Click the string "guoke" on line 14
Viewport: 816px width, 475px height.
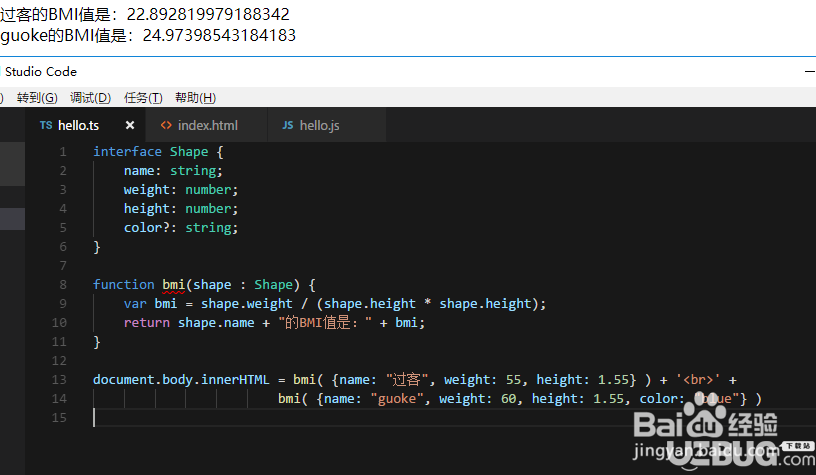coord(397,399)
